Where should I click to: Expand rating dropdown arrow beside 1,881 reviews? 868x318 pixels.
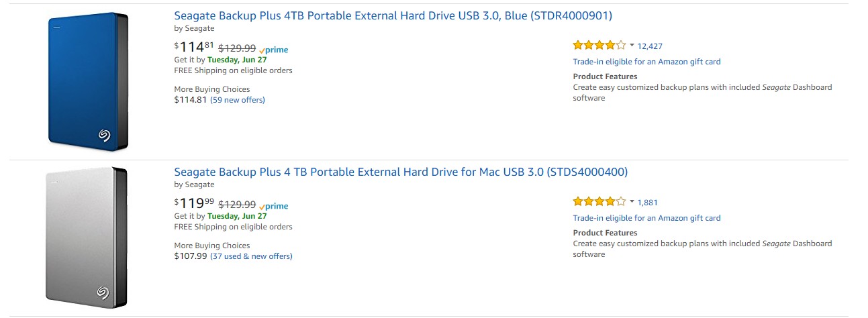point(632,202)
